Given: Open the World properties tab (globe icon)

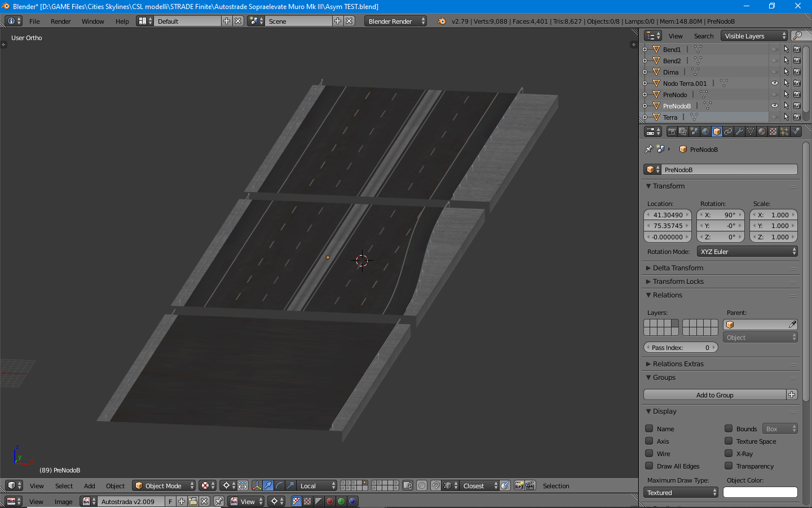Looking at the screenshot, I should pyautogui.click(x=705, y=132).
